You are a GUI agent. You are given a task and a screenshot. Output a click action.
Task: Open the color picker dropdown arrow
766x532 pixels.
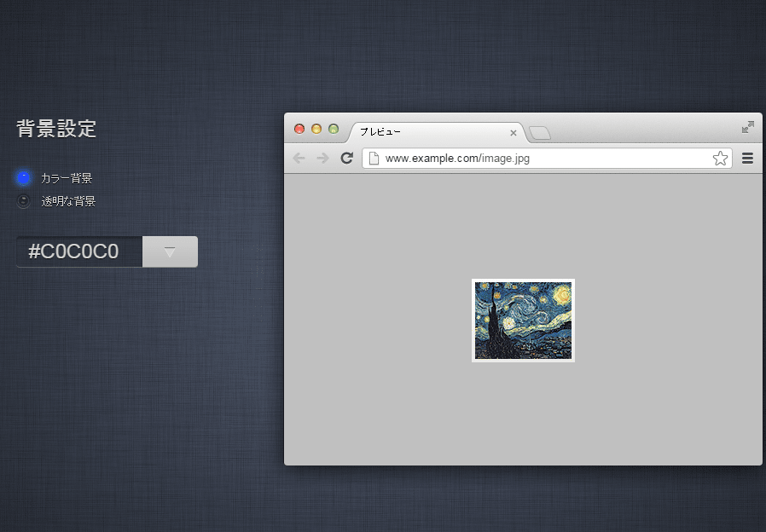[170, 252]
